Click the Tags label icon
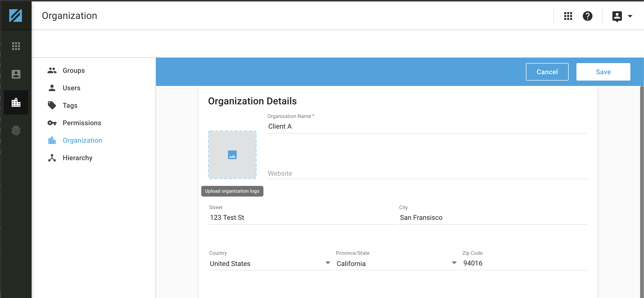 pos(52,105)
